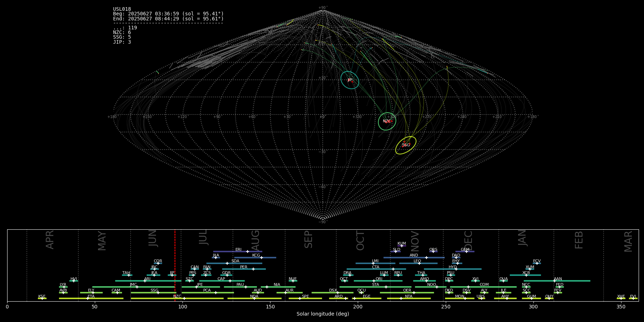The image size is (644, 322).
Task: Click the APR month label in the timeline
Action: click(x=50, y=240)
